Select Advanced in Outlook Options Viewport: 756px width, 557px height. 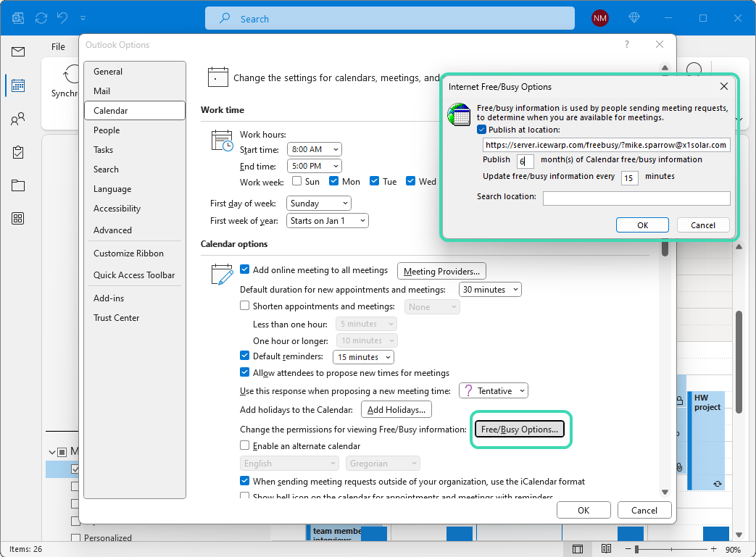coord(135,230)
